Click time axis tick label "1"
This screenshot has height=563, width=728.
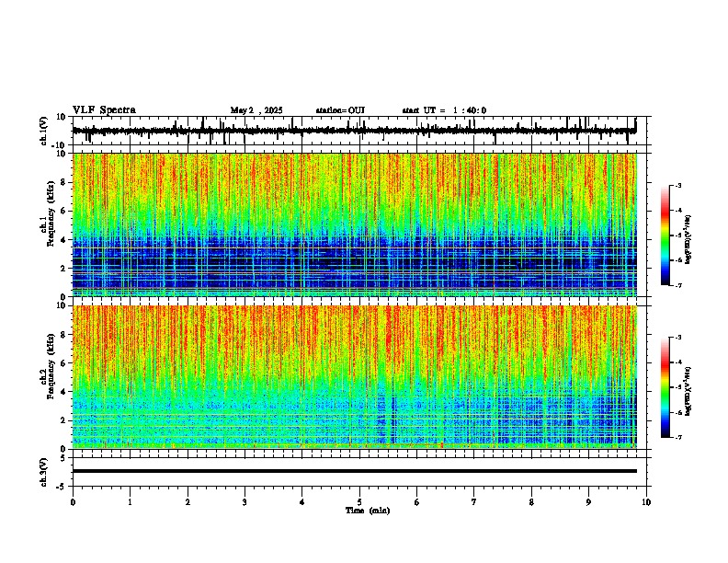click(x=130, y=502)
